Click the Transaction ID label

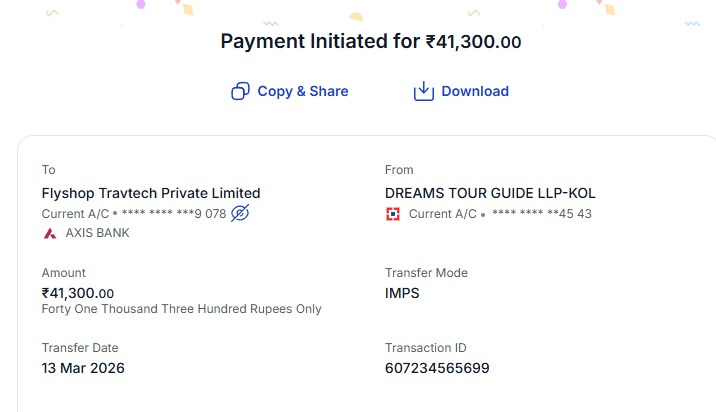coord(425,348)
